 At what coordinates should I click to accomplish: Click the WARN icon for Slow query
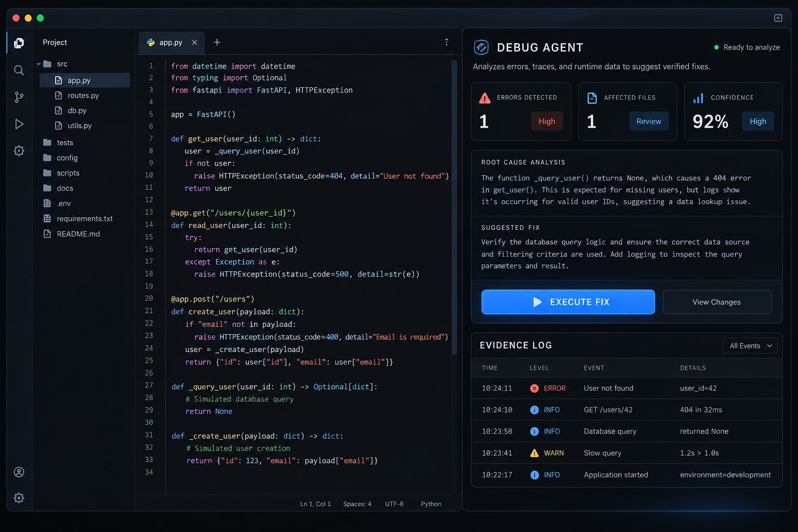click(534, 453)
